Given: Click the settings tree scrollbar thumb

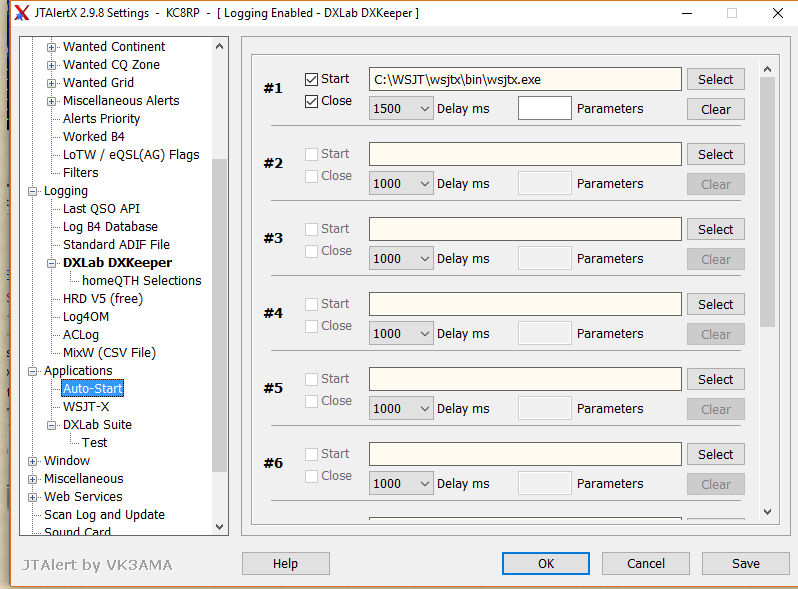Looking at the screenshot, I should (x=219, y=316).
